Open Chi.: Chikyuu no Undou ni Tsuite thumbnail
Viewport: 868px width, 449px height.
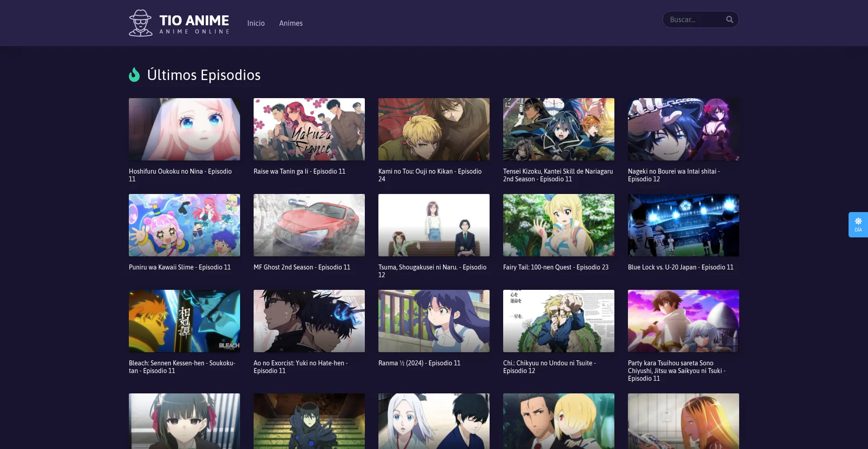[x=559, y=321]
